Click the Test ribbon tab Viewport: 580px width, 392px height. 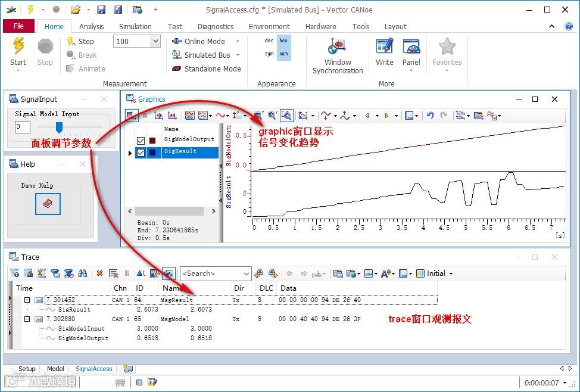click(174, 26)
